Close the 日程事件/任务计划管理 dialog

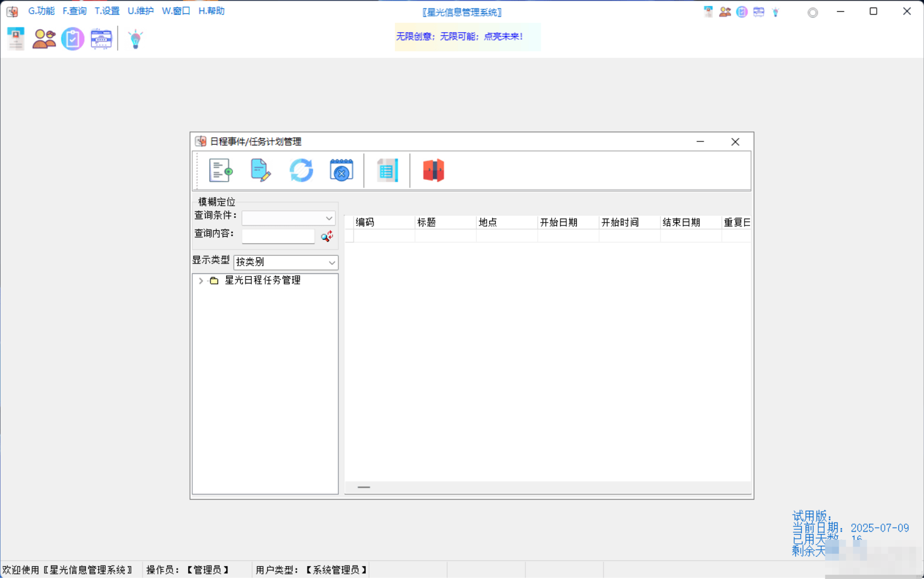pos(735,141)
